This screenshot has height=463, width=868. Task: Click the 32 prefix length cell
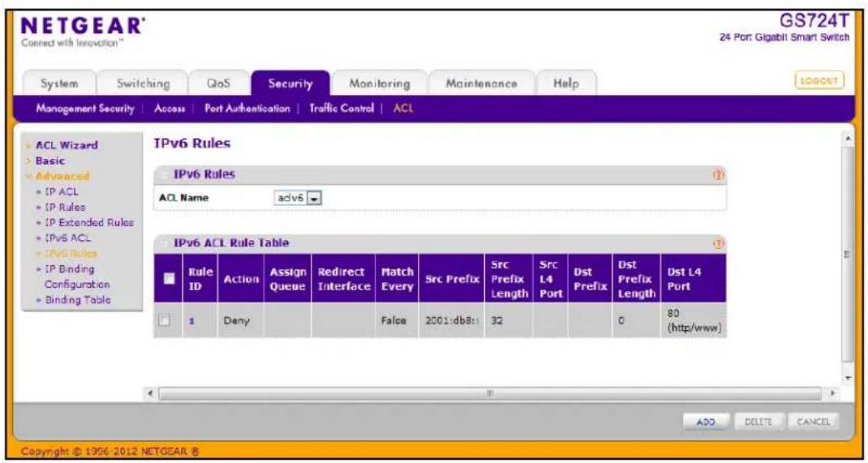[508, 319]
